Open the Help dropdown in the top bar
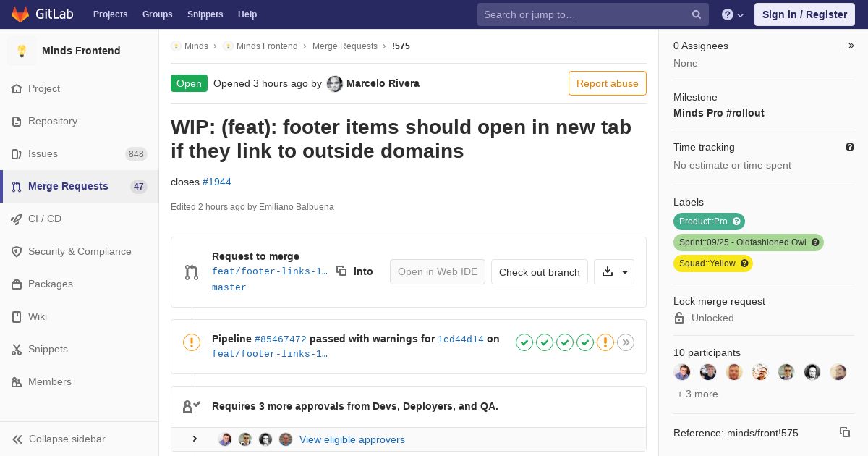This screenshot has height=456, width=868. pyautogui.click(x=733, y=14)
